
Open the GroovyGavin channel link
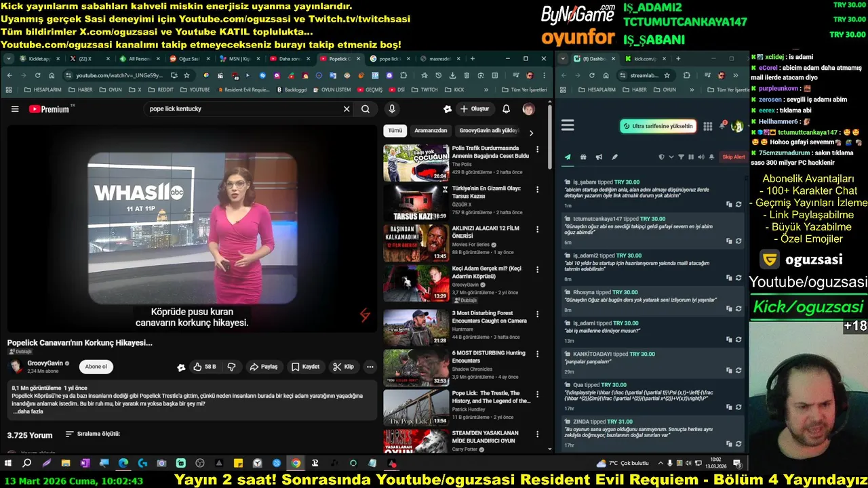click(45, 363)
